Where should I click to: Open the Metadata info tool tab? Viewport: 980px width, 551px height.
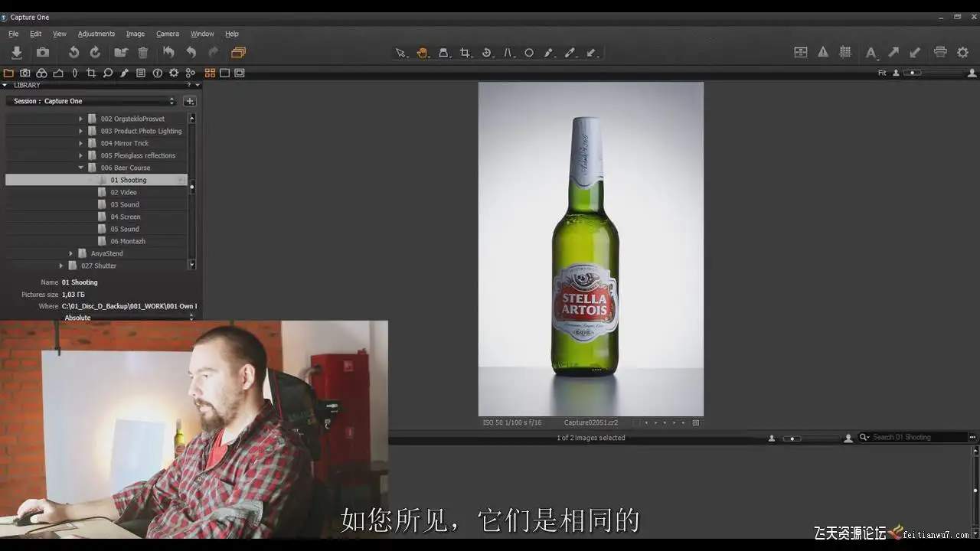tap(158, 73)
